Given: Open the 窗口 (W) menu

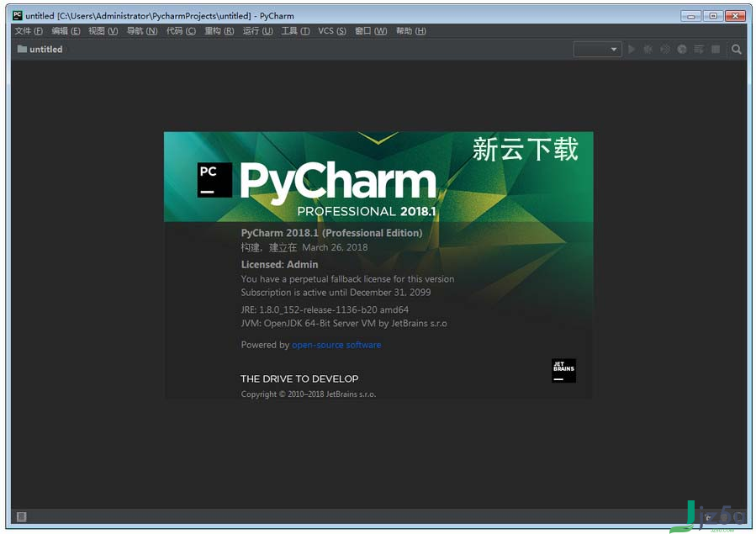Looking at the screenshot, I should (371, 31).
